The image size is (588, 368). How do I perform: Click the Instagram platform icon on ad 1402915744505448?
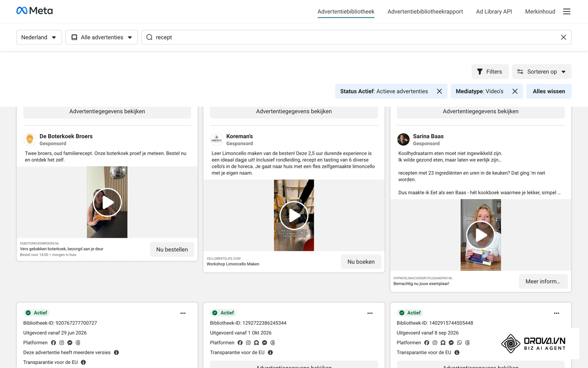point(435,343)
